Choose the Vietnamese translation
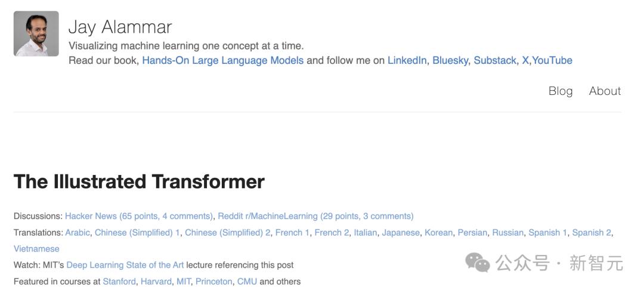 [x=36, y=248]
